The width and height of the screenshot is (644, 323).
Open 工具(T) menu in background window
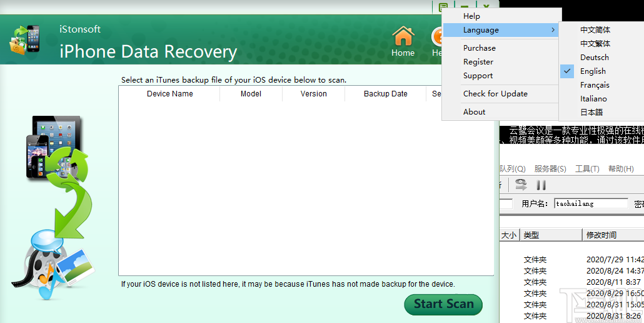point(587,169)
